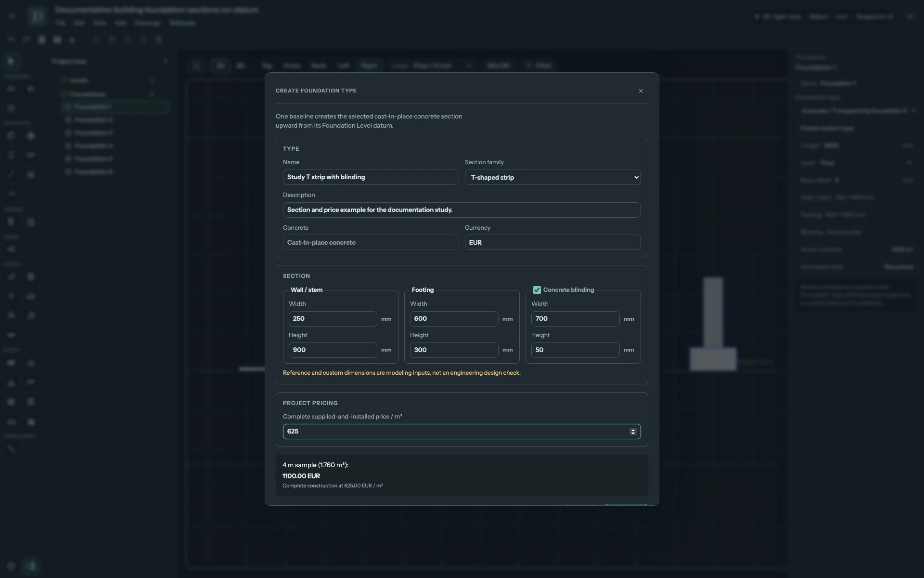This screenshot has height=578, width=924.
Task: Click the T-shaped section drawing behind the dialog
Action: (713, 324)
